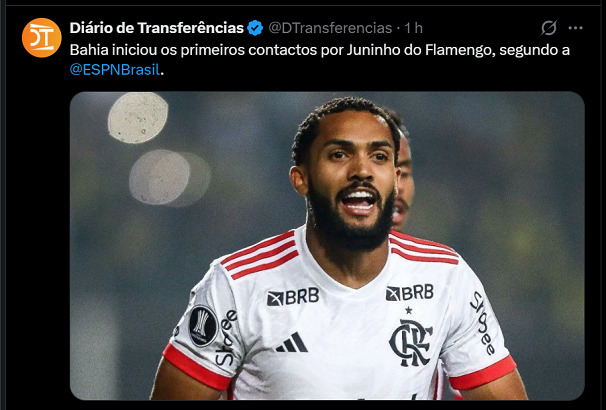Click the Grok explain-post icon
The image size is (606, 410).
tap(549, 28)
